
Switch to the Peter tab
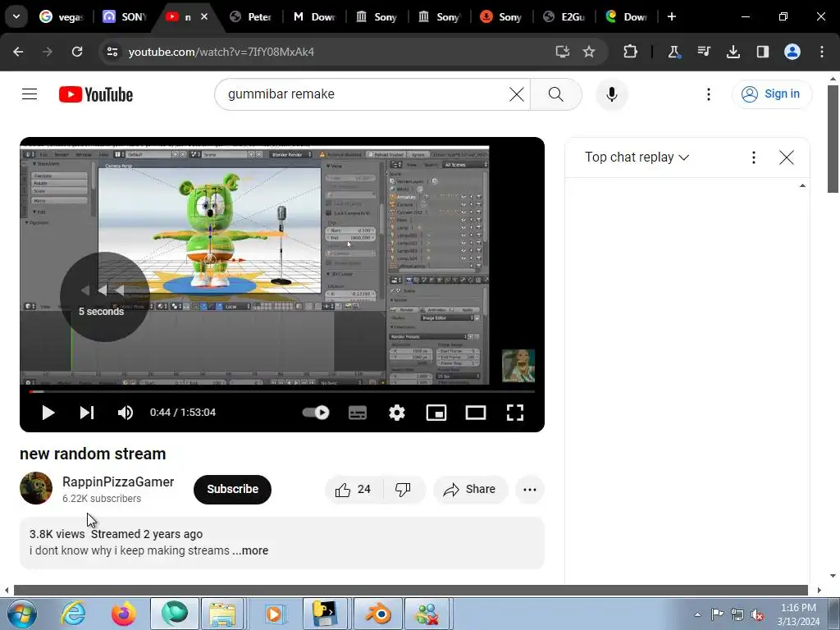tap(251, 16)
